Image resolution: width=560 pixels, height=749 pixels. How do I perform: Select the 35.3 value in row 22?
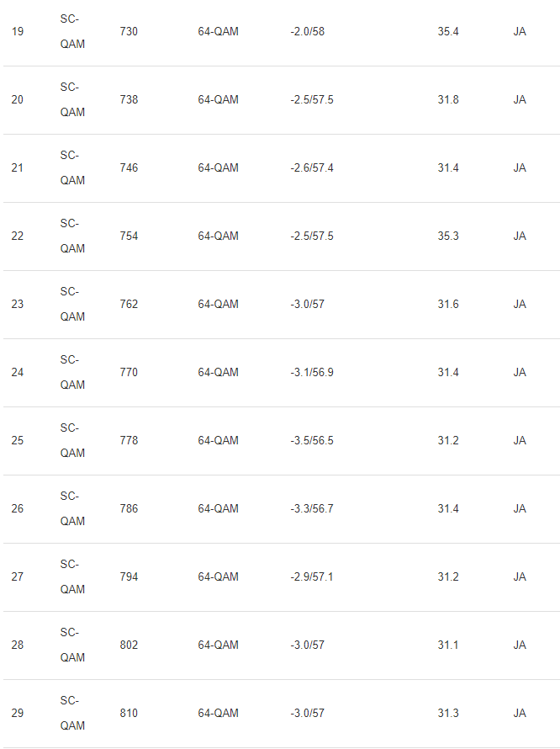pyautogui.click(x=448, y=236)
